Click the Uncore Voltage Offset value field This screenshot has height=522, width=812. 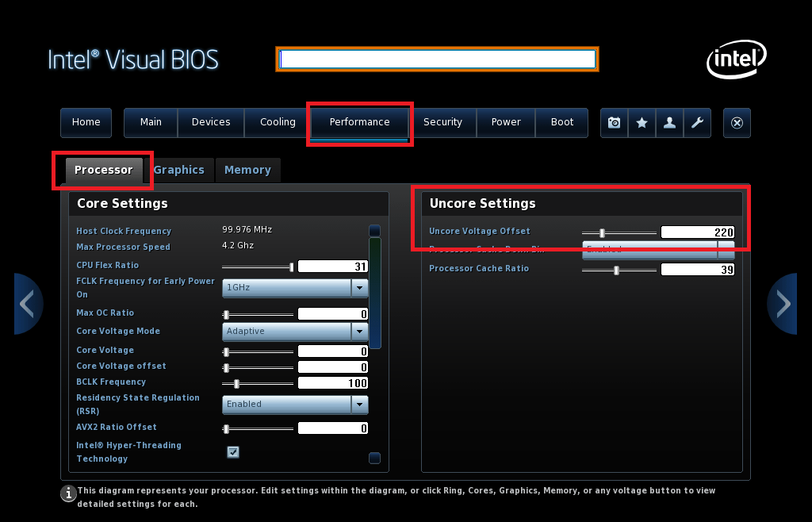coord(698,232)
